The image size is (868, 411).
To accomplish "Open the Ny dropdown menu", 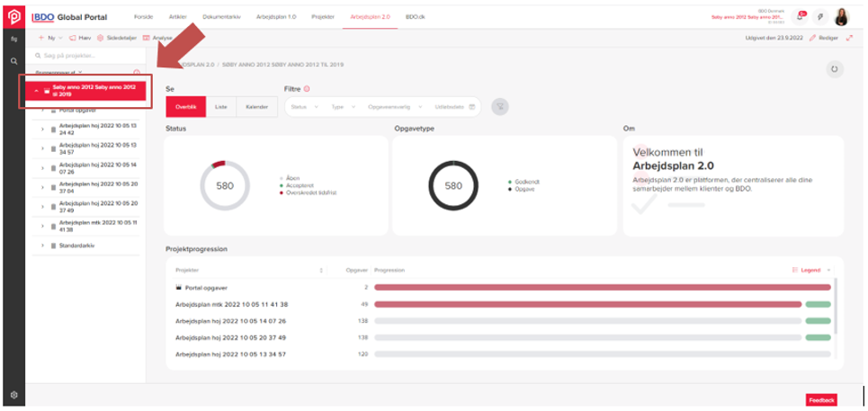I will (x=50, y=38).
